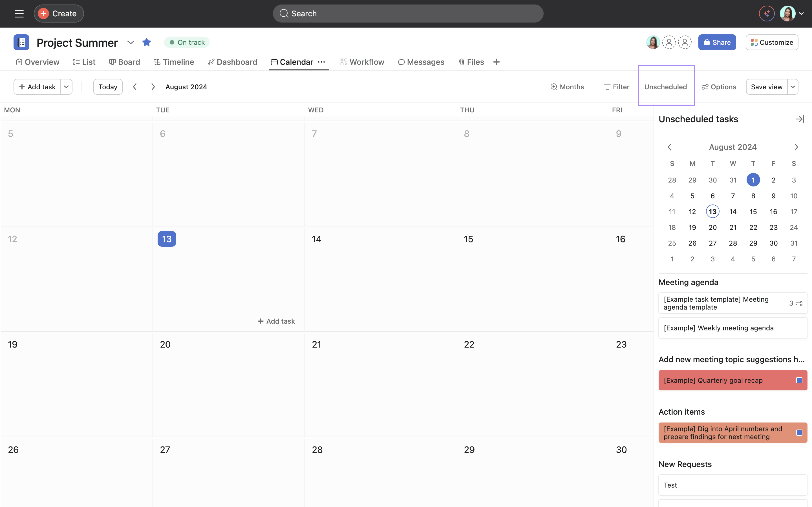Click the Share button
812x507 pixels.
click(717, 42)
